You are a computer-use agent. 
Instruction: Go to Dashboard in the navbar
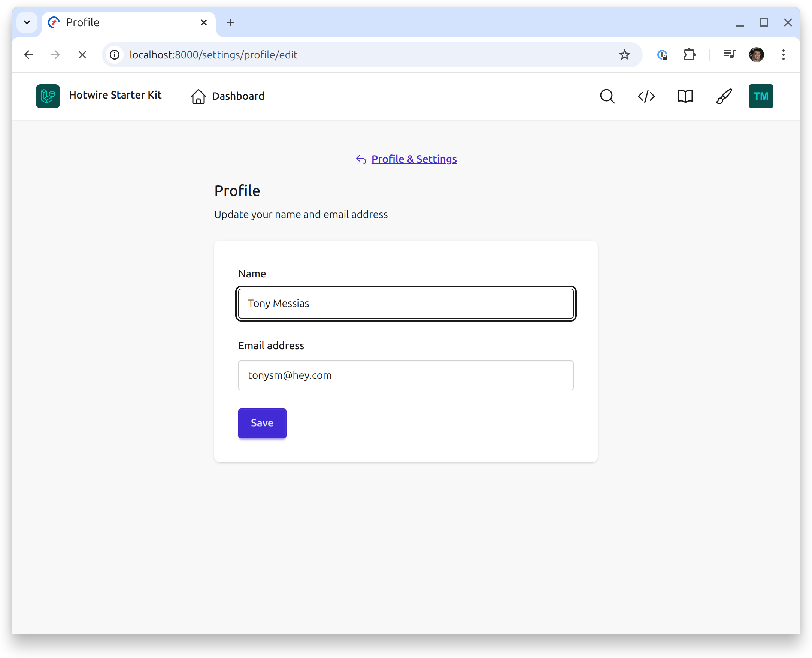pos(227,96)
